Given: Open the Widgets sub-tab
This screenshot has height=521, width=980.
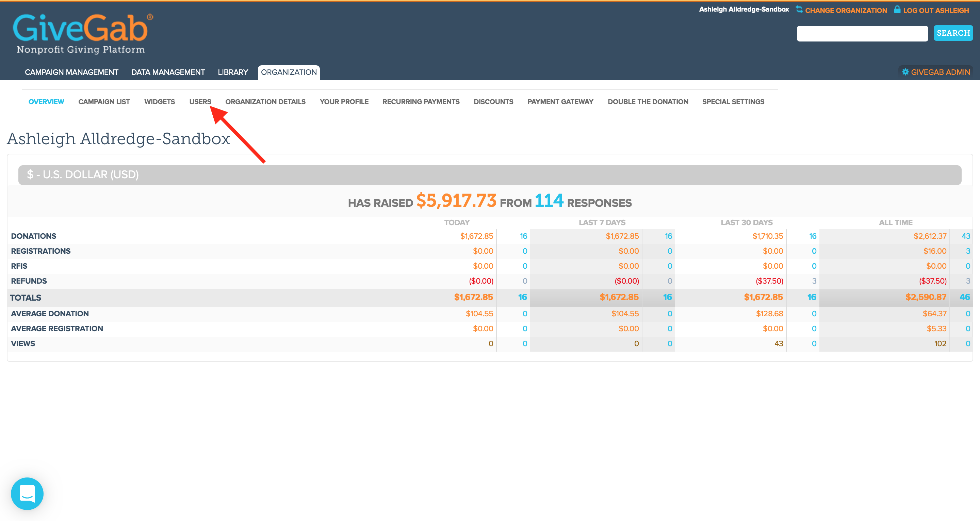Looking at the screenshot, I should click(160, 102).
